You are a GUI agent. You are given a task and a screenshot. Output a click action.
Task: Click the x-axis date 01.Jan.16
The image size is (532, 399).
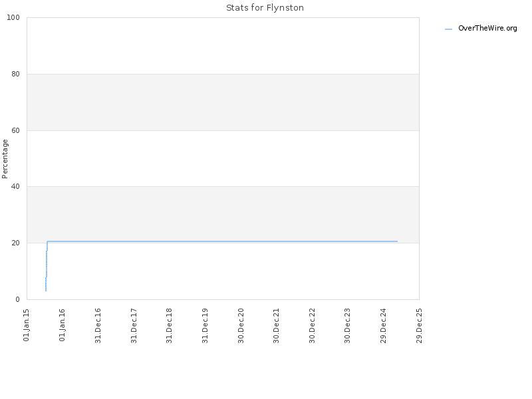click(62, 325)
